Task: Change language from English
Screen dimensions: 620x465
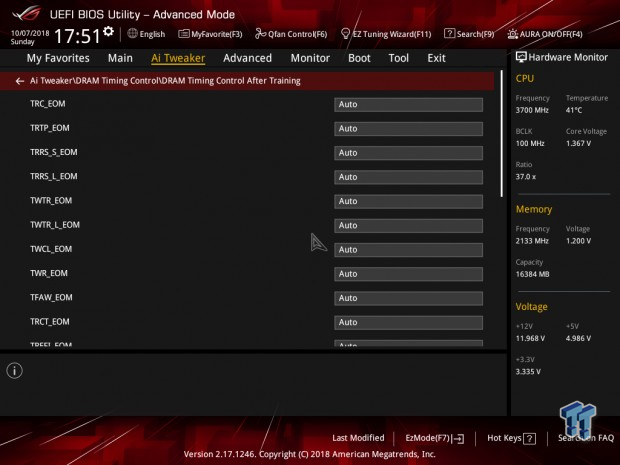Action: point(152,34)
